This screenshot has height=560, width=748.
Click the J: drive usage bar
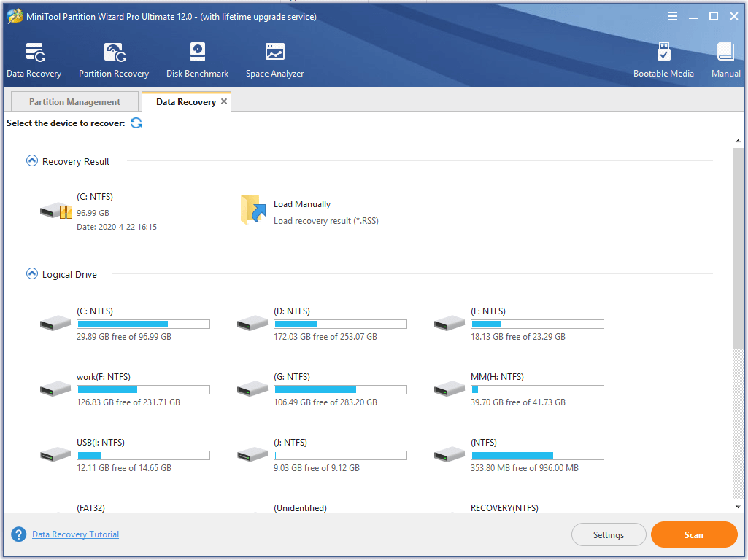pos(340,456)
